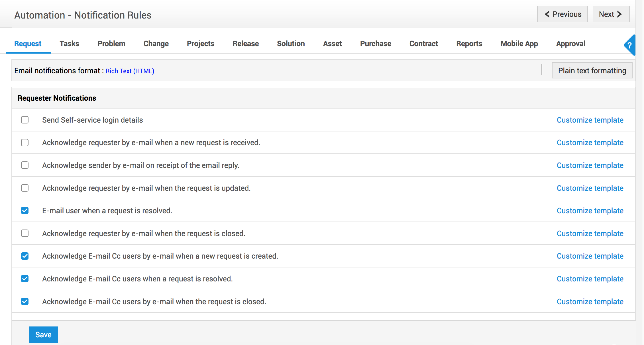Viewport: 644px width, 345px height.
Task: Check acknowledge requester when request is closed
Action: [25, 234]
